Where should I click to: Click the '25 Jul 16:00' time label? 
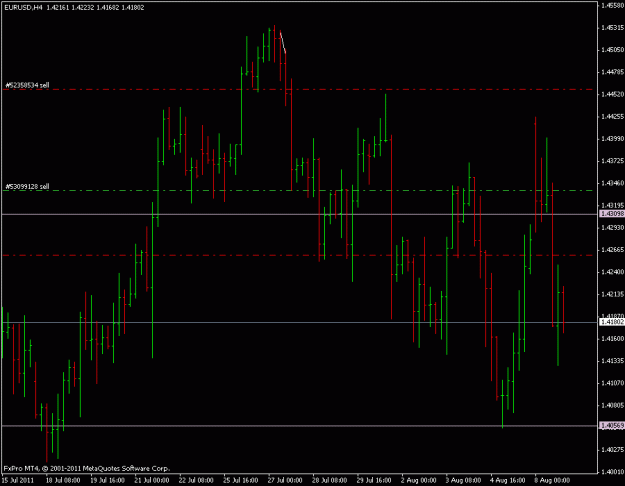click(x=241, y=480)
